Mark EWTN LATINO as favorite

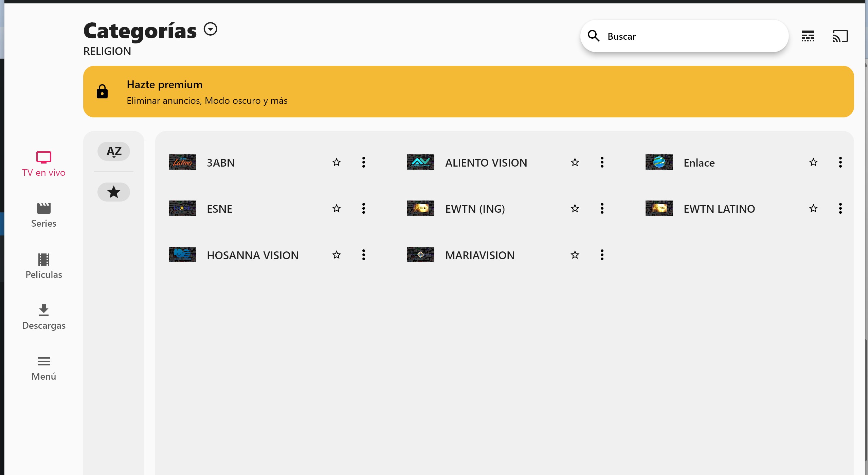(813, 209)
